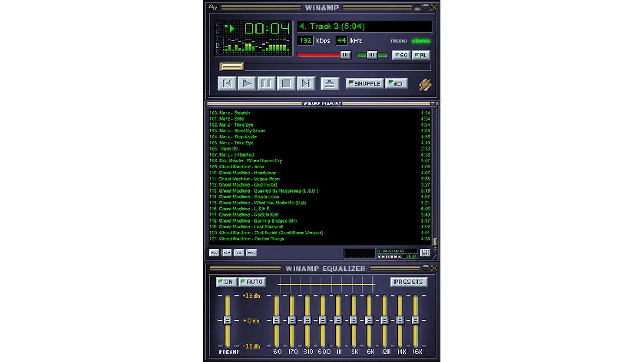Image resolution: width=644 pixels, height=362 pixels.
Task: Toggle the PL playlist window button
Action: point(421,55)
